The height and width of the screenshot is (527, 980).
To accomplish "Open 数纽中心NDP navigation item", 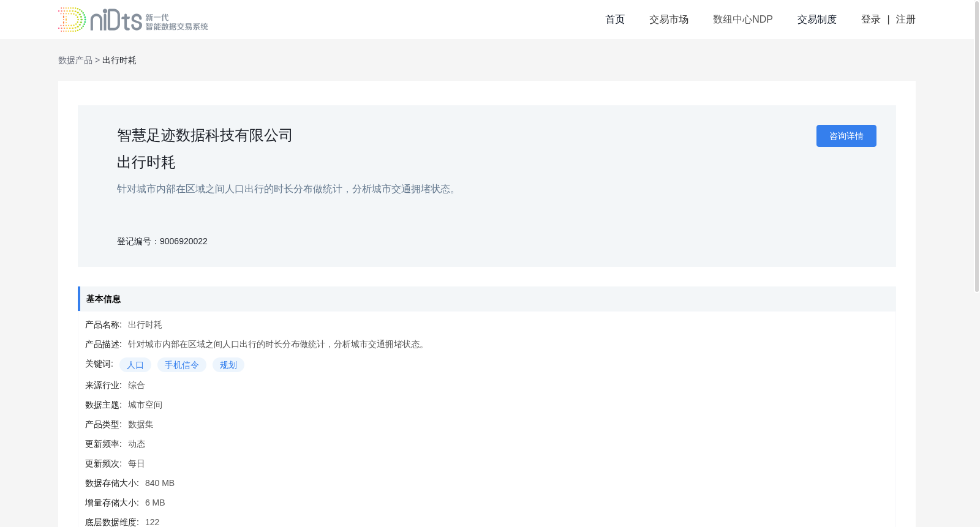I will [x=743, y=20].
